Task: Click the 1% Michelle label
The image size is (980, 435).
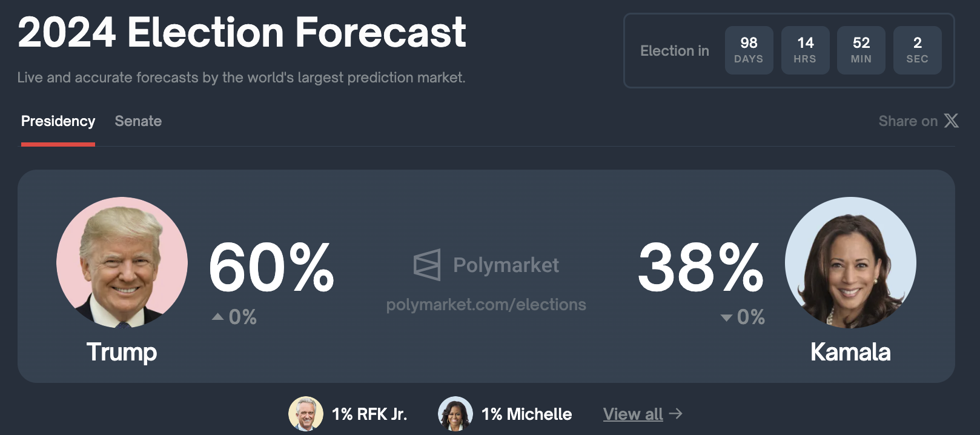Action: [526, 414]
